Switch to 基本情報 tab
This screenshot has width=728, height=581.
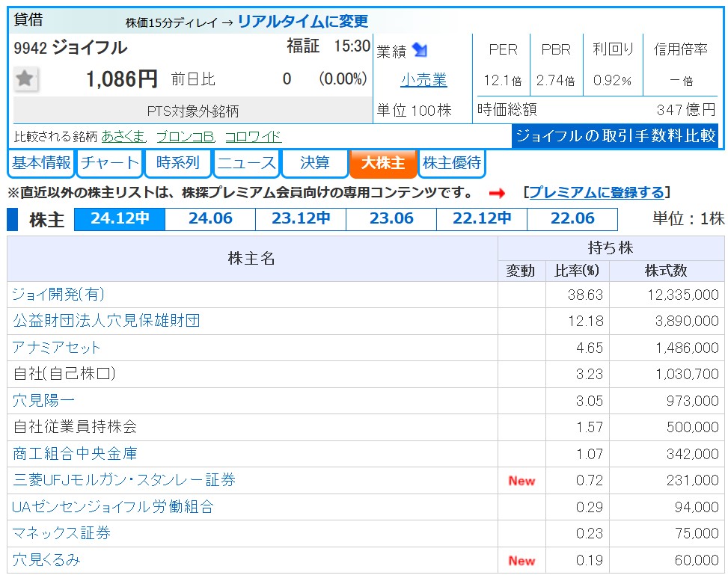41,163
